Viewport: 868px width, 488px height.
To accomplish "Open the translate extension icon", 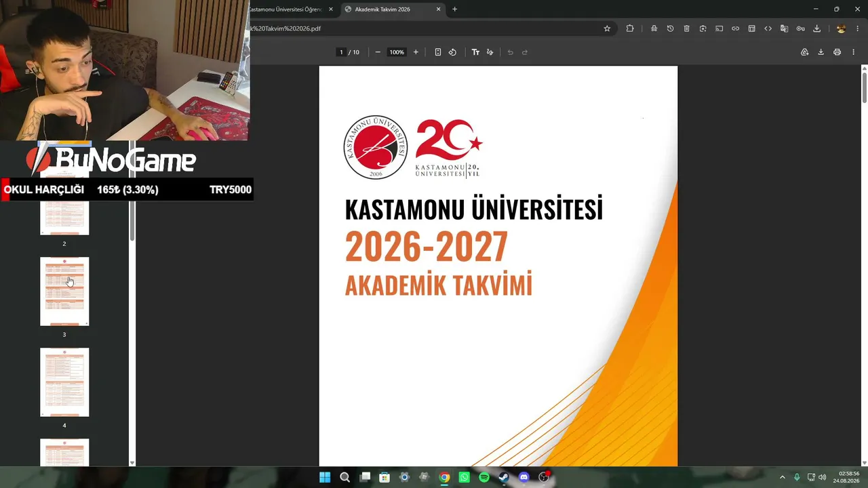I will (784, 28).
